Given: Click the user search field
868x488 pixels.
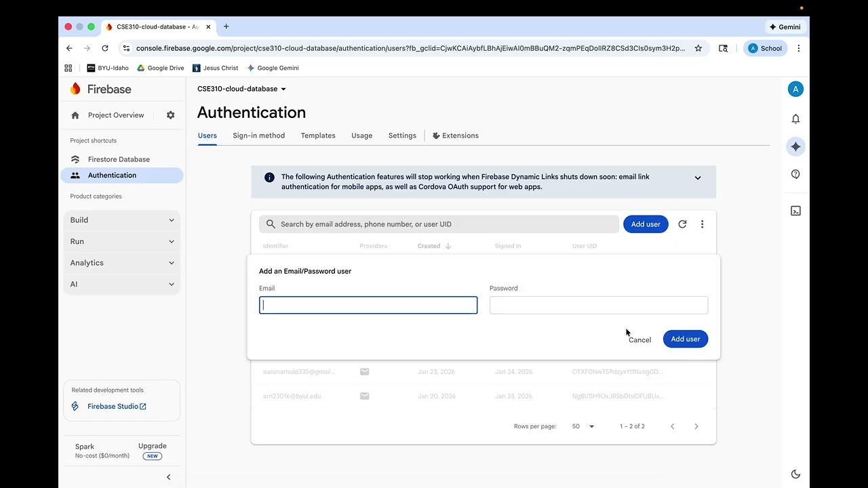Looking at the screenshot, I should [x=439, y=224].
